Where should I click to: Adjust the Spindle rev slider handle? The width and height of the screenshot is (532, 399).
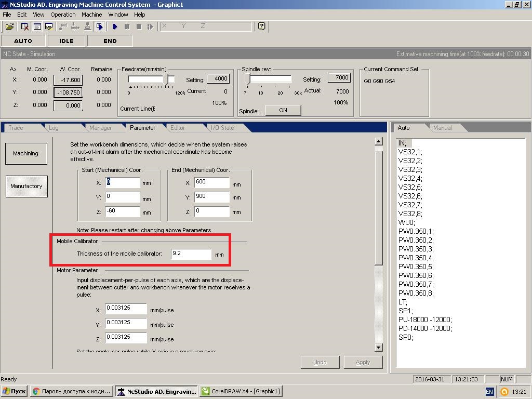coord(248,79)
